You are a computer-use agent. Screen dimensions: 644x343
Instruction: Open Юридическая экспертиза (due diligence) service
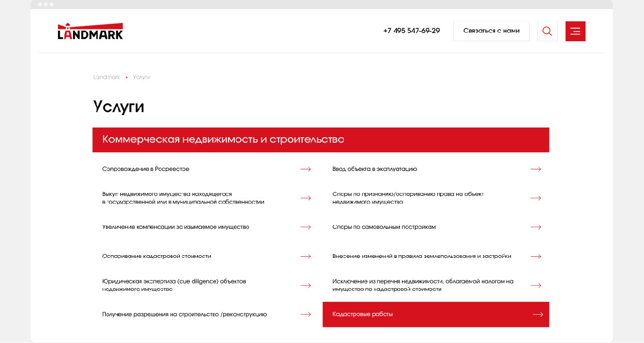(x=174, y=285)
